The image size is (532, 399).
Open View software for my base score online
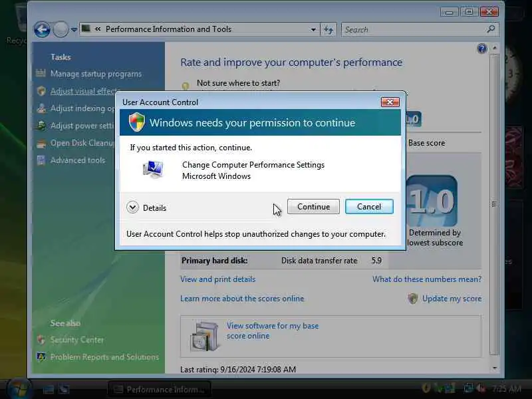click(x=273, y=331)
